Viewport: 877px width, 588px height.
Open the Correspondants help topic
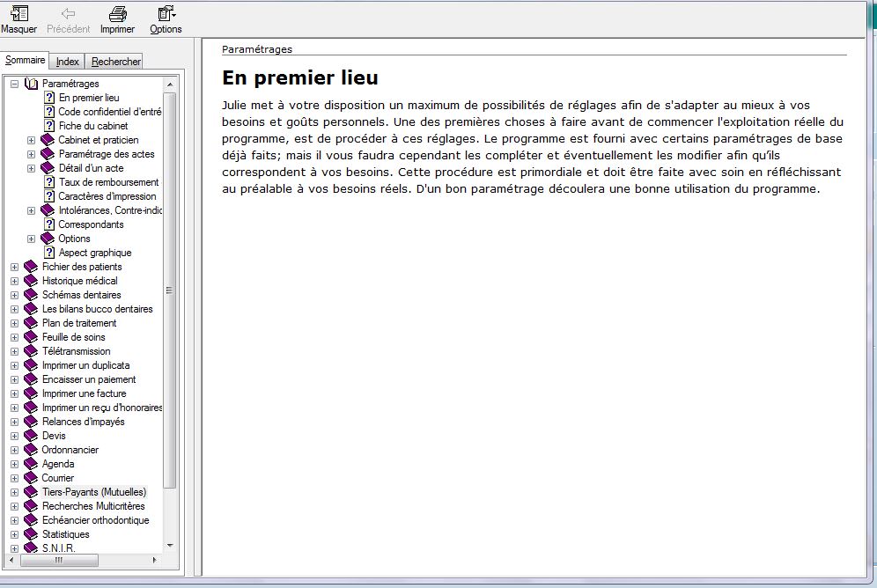click(x=91, y=224)
